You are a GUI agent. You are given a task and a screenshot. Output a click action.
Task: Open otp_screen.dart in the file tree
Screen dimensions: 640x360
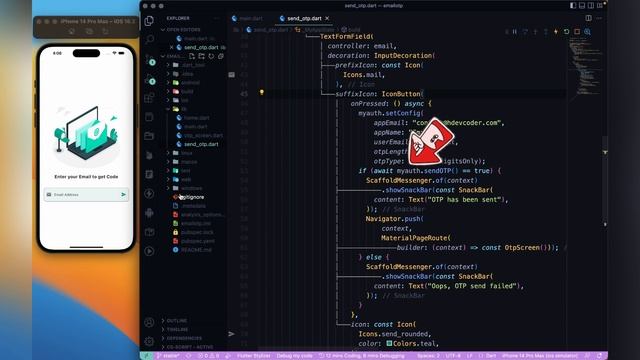click(x=203, y=136)
